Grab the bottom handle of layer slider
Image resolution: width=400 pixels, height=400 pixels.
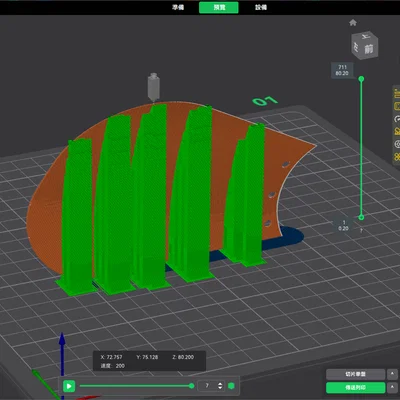coord(361,218)
